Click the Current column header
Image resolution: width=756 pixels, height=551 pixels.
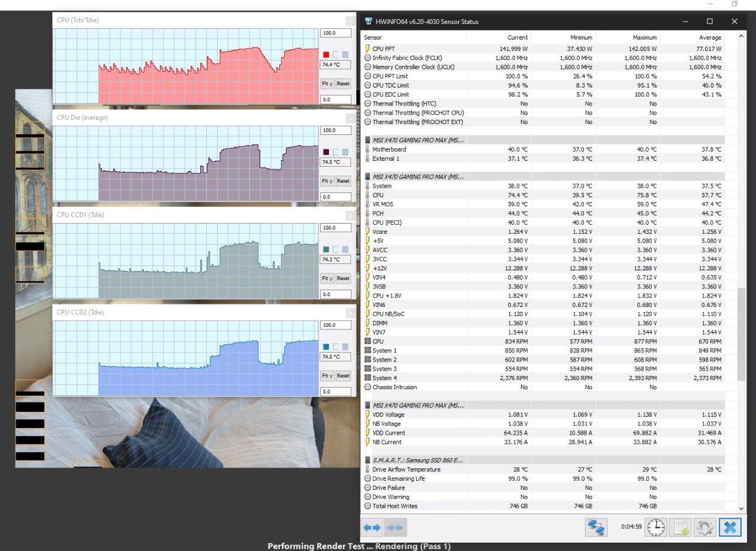click(499, 37)
